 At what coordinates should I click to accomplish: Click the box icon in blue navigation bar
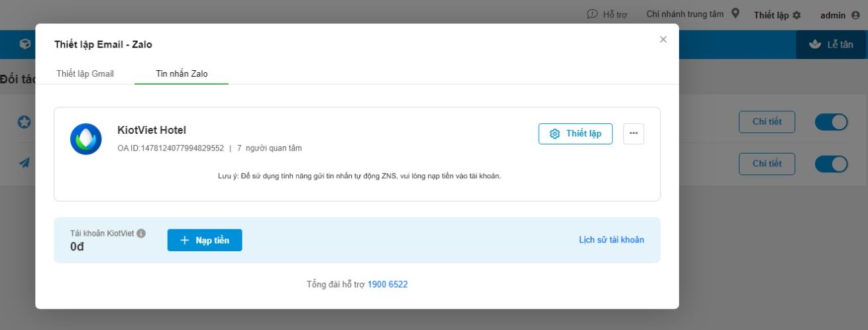pyautogui.click(x=25, y=44)
